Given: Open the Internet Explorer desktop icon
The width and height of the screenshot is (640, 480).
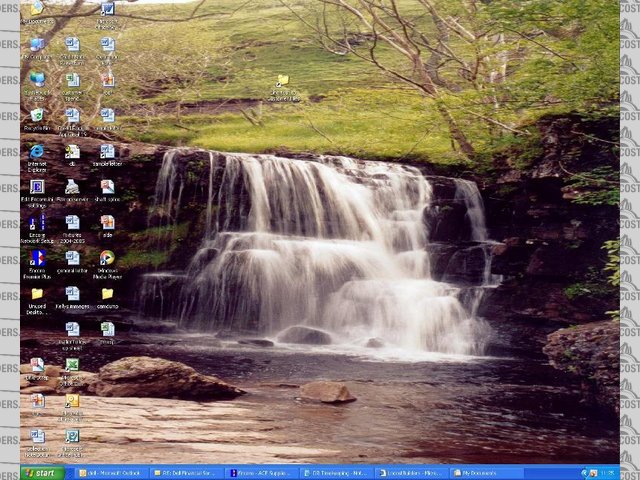Looking at the screenshot, I should 37,152.
